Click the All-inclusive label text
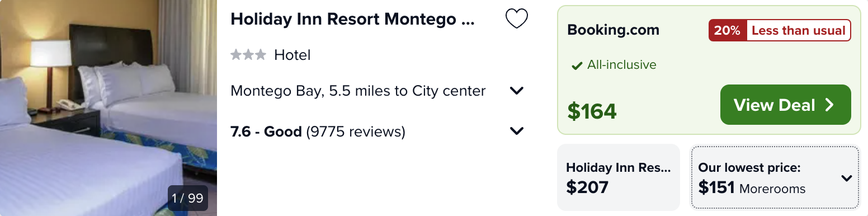The image size is (868, 216). pyautogui.click(x=622, y=65)
